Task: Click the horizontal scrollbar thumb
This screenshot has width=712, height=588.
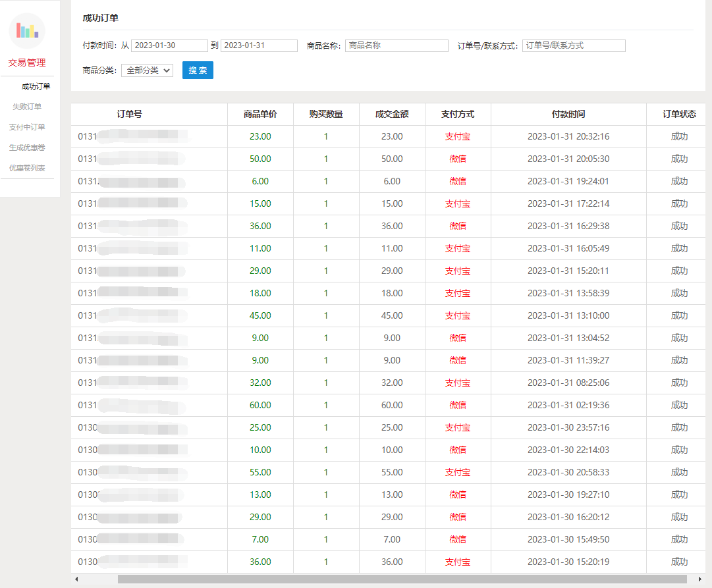Action: pos(402,579)
